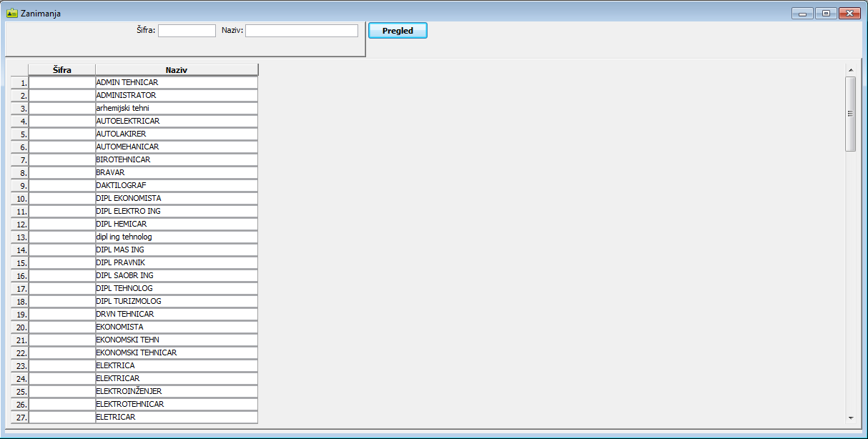This screenshot has height=439, width=868.
Task: Click row number 10 header
Action: pos(19,199)
